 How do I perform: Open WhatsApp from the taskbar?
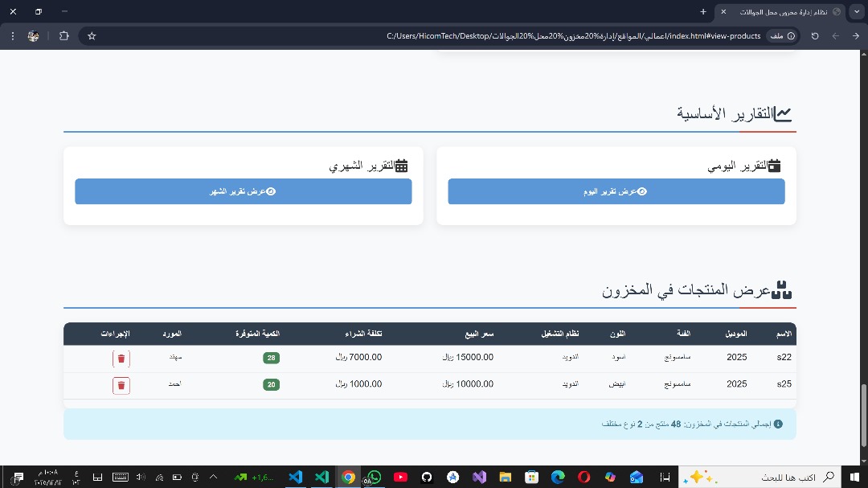[x=375, y=477]
